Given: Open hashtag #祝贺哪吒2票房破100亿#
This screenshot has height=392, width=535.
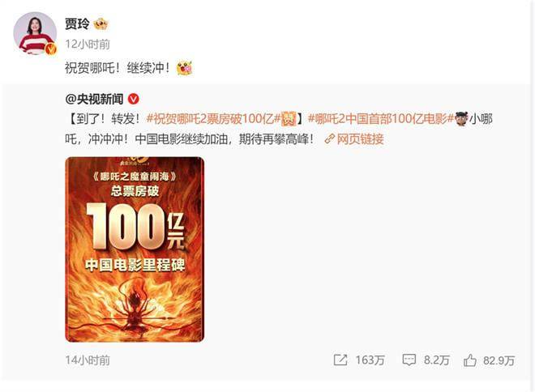Looking at the screenshot, I should (x=213, y=119).
